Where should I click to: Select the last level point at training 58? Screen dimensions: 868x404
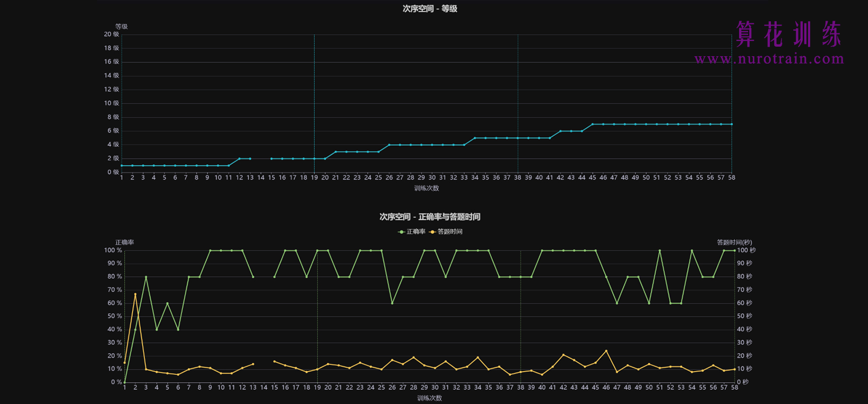(x=732, y=124)
